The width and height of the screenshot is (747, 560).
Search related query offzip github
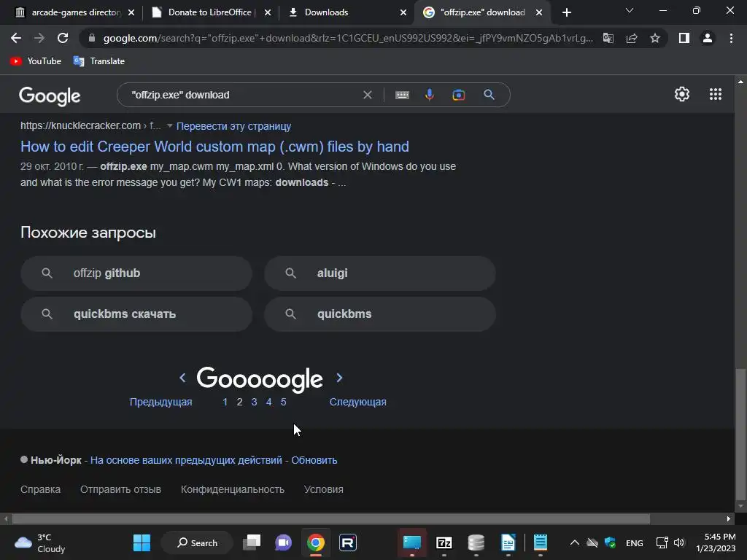[x=136, y=273]
